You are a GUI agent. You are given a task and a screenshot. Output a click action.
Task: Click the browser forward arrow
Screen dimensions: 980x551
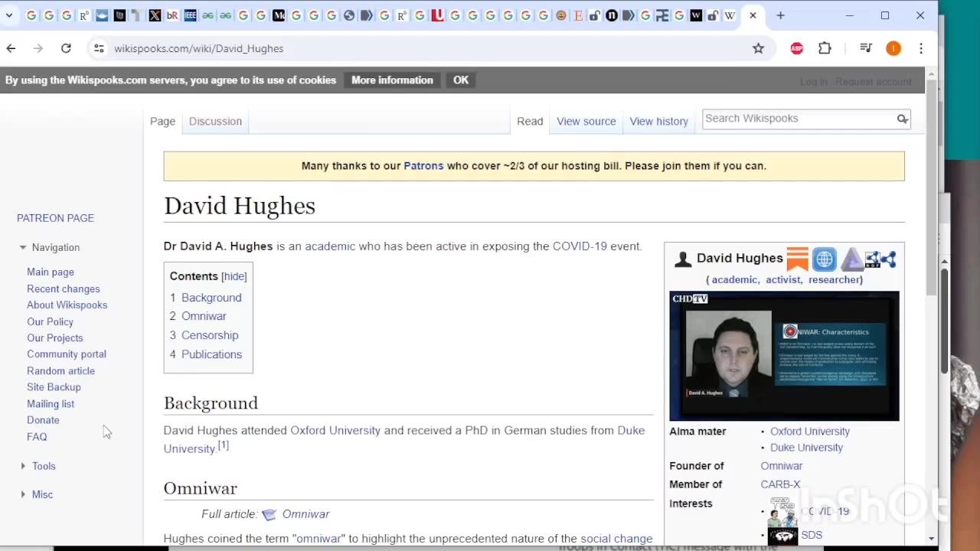38,48
